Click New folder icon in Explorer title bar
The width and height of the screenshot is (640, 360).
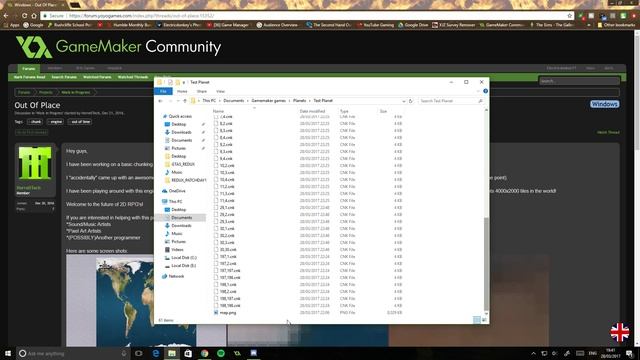[178, 82]
